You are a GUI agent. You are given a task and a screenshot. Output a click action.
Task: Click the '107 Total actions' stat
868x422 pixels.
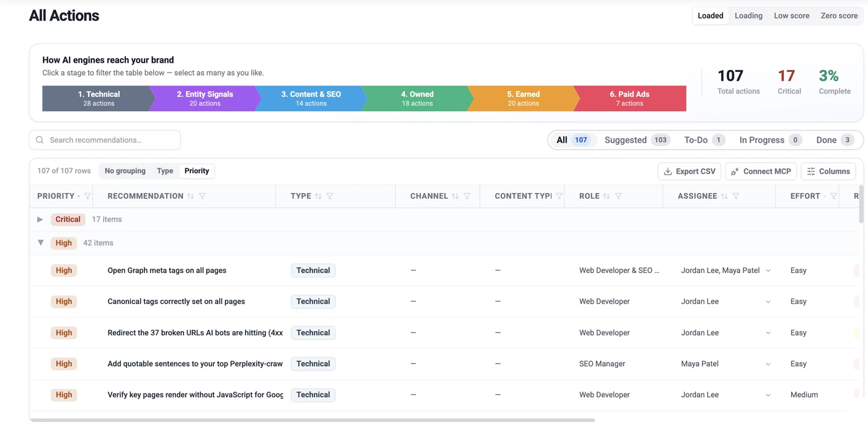tap(738, 81)
